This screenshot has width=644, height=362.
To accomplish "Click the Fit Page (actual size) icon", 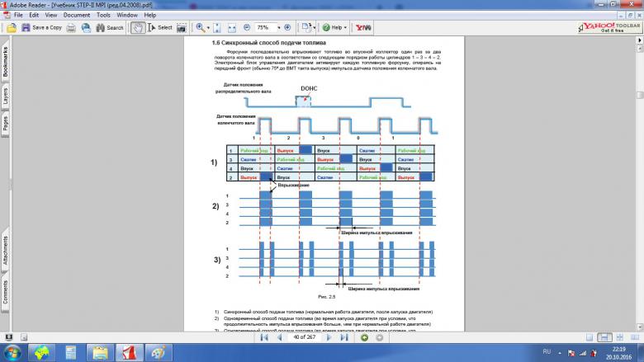I will pos(217,27).
